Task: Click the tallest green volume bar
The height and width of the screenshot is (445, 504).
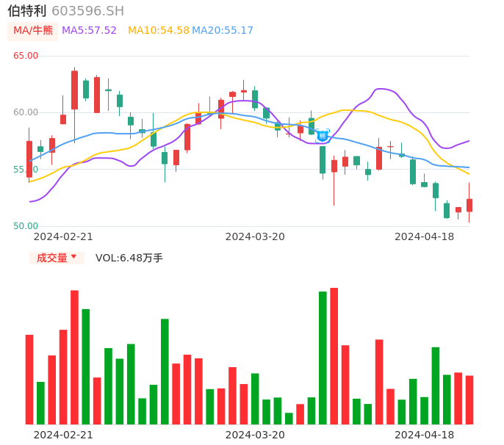Action: [x=323, y=358]
